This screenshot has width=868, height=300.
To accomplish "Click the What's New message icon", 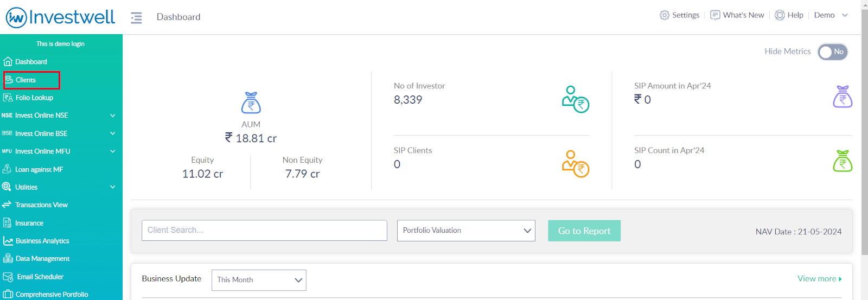I will point(715,15).
